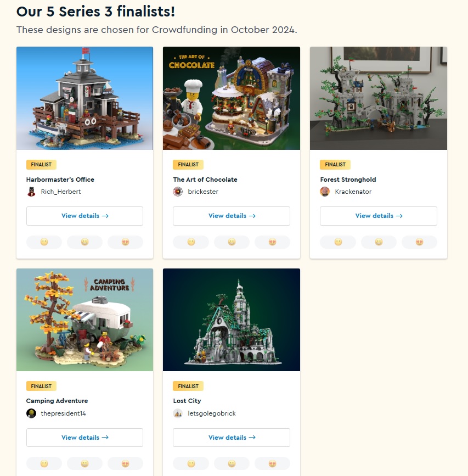The height and width of the screenshot is (476, 468).
Task: Click heart-eyes emoji reaction on Harbormaster's Office
Action: pyautogui.click(x=125, y=242)
